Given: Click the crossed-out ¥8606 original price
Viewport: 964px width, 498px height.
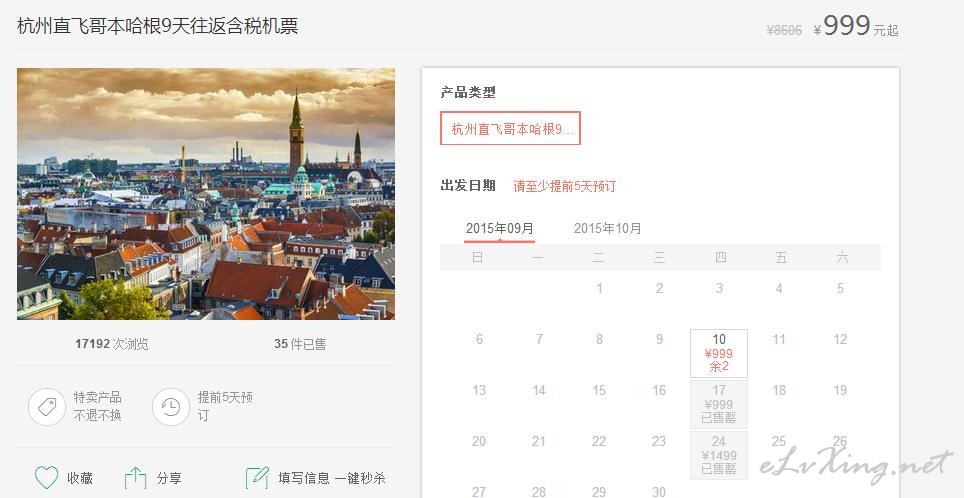Looking at the screenshot, I should (784, 30).
